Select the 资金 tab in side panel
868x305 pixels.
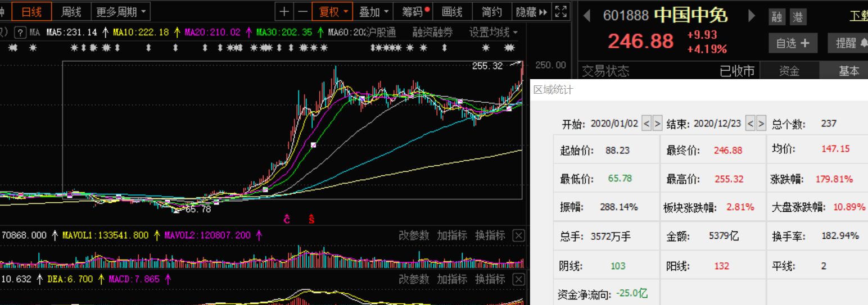pyautogui.click(x=789, y=71)
